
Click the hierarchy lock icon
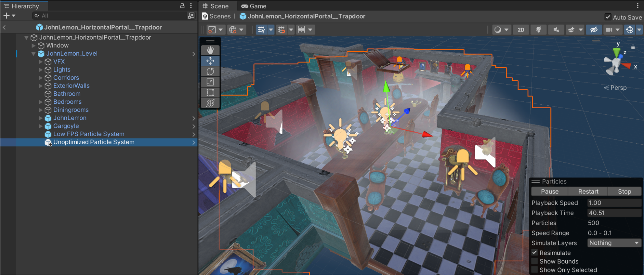(x=182, y=6)
